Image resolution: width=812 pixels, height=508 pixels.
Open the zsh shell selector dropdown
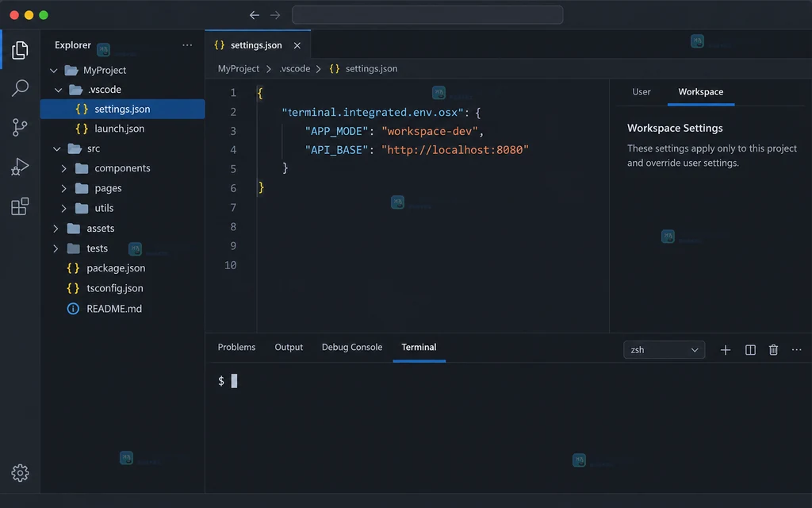(664, 350)
